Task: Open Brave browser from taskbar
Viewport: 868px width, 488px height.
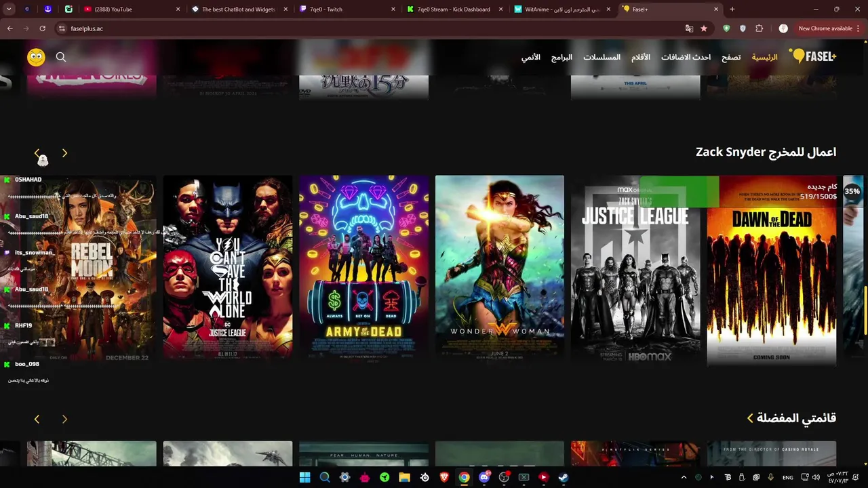Action: (x=444, y=477)
